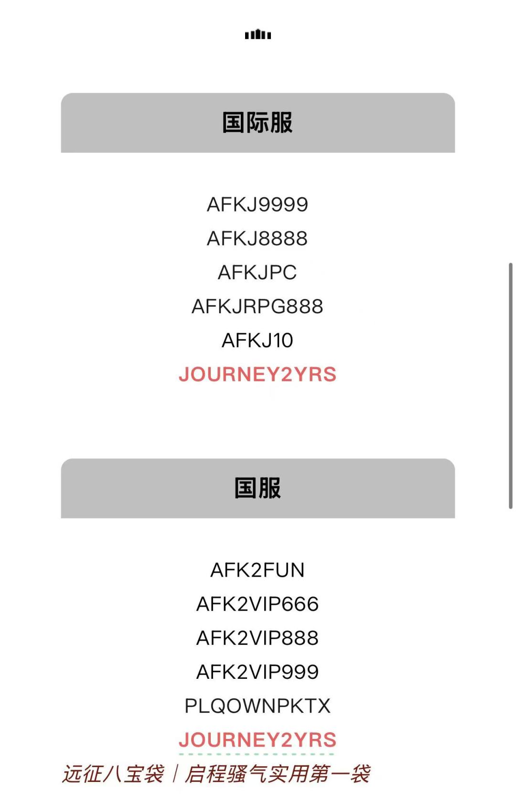Click the vertical scrollbar on the right edge
The height and width of the screenshot is (812, 516).
[510, 386]
